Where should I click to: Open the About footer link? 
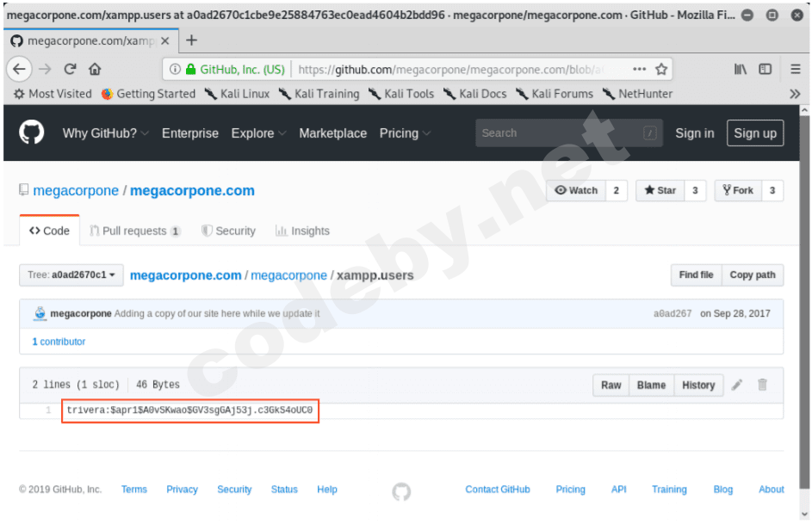[x=771, y=490]
